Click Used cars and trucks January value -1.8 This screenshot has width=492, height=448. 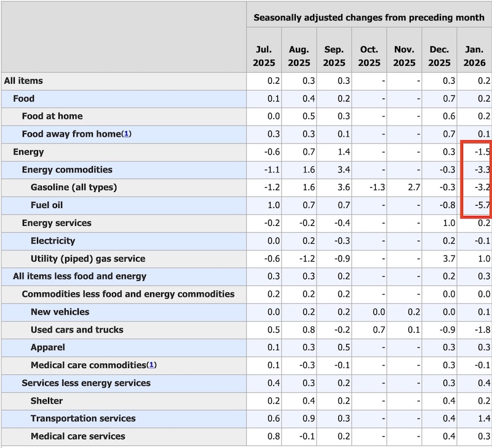coord(481,330)
